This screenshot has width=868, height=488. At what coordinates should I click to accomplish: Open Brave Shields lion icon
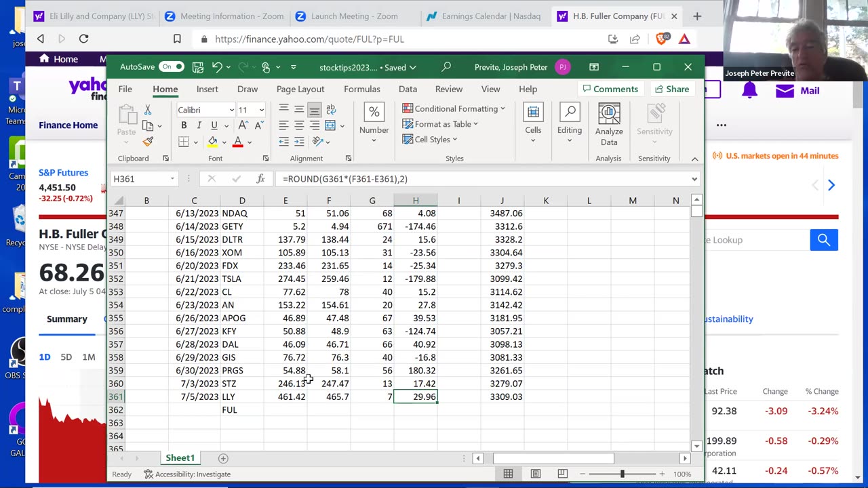[661, 39]
